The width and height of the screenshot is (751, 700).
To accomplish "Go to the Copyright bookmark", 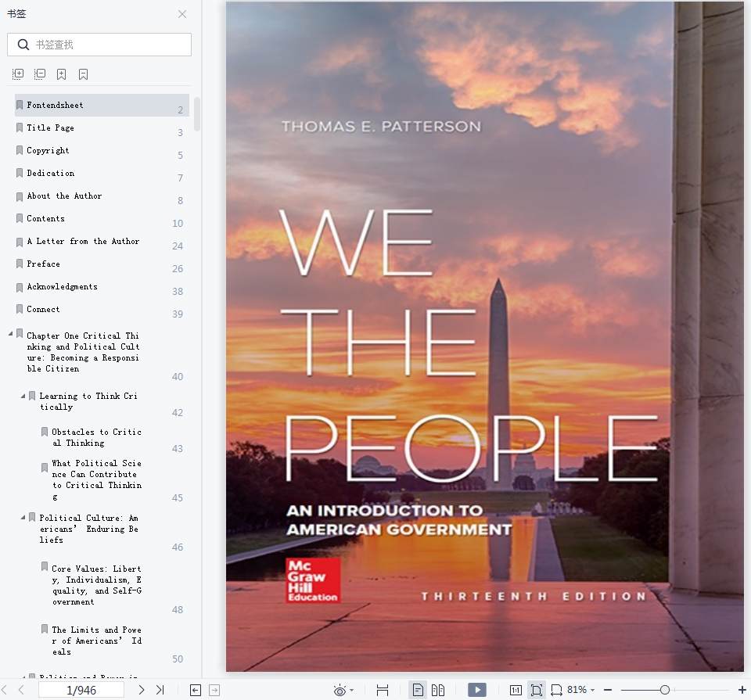I will [48, 150].
